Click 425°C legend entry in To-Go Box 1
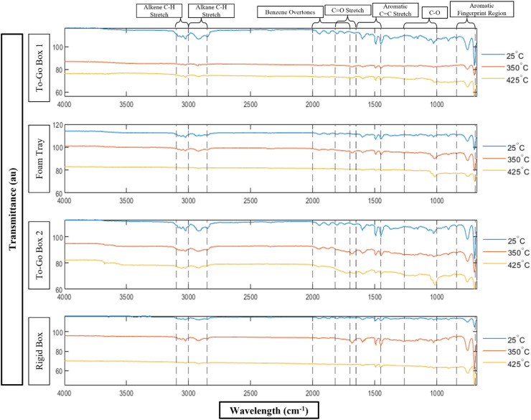This screenshot has height=420, width=531. pos(504,79)
